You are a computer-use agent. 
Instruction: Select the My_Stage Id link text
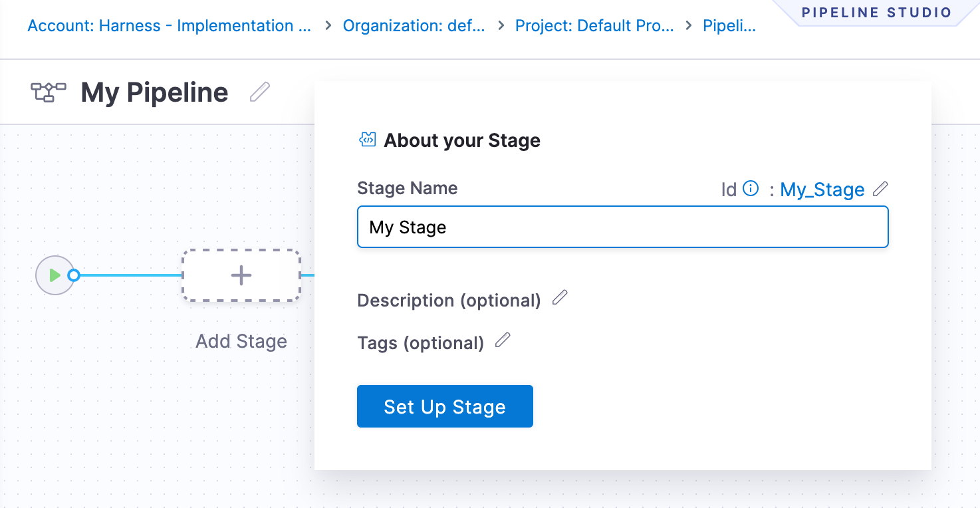822,190
